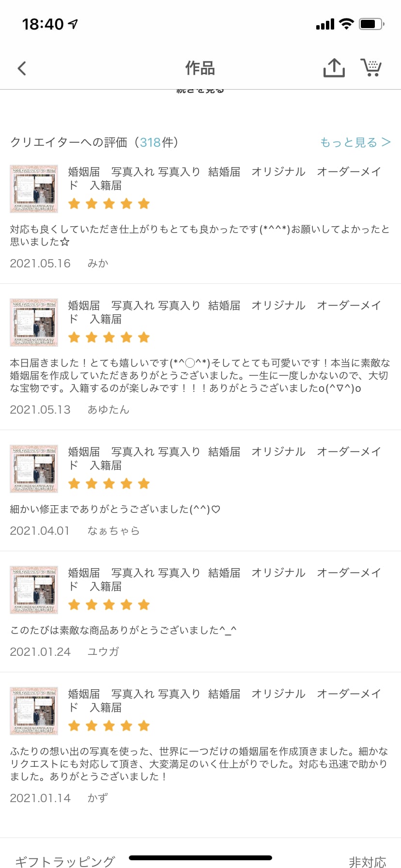Image resolution: width=401 pixels, height=868 pixels.
Task: Open なぁちゃら's review product thumbnail
Action: (34, 469)
